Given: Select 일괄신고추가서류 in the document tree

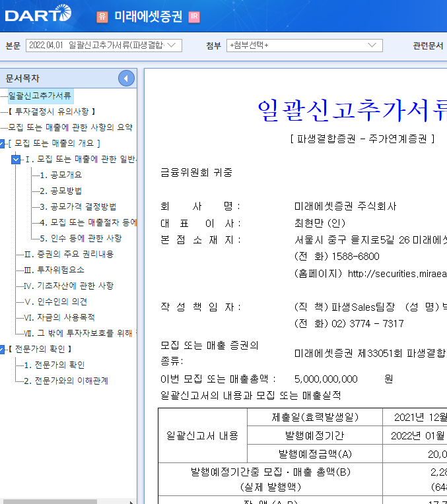Looking at the screenshot, I should click(40, 96).
